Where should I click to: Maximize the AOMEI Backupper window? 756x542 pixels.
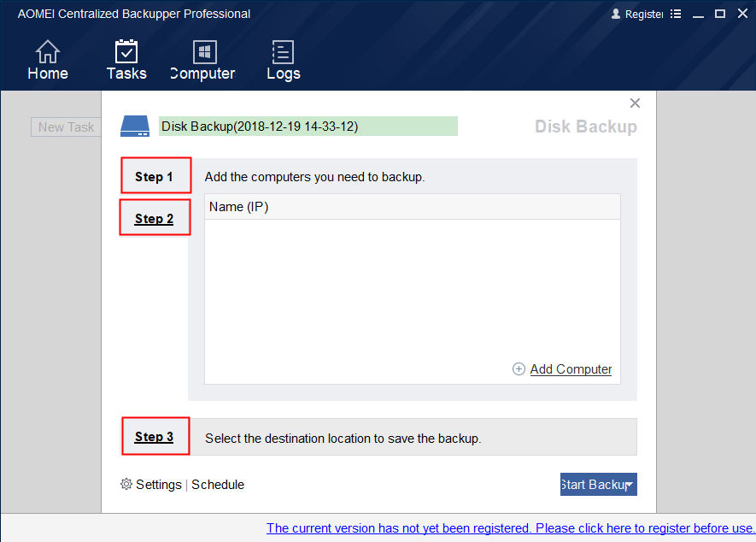pos(720,14)
